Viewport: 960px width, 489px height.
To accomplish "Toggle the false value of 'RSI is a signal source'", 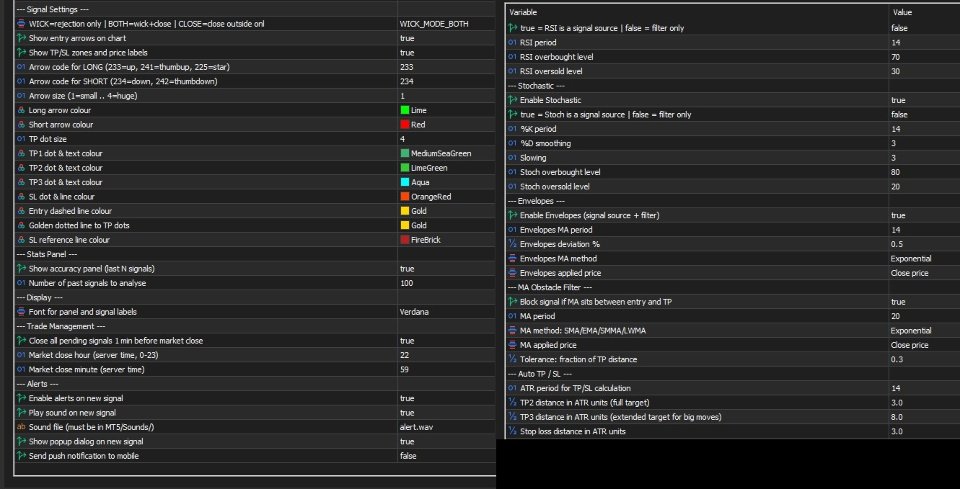I will tap(899, 28).
